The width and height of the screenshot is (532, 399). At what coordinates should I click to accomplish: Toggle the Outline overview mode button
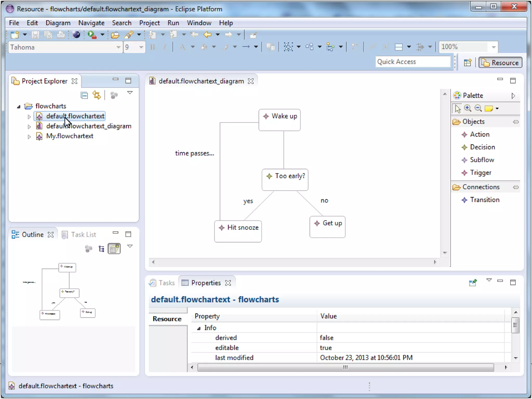click(x=114, y=249)
